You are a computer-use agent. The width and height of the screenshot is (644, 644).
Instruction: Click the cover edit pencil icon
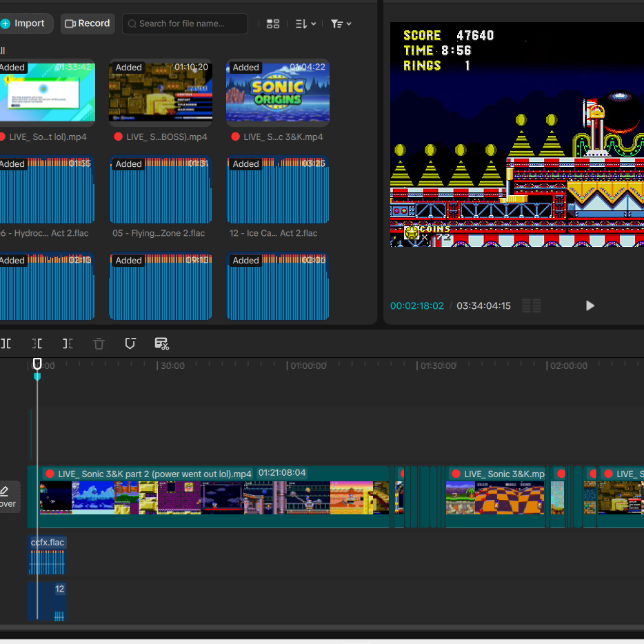[5, 490]
